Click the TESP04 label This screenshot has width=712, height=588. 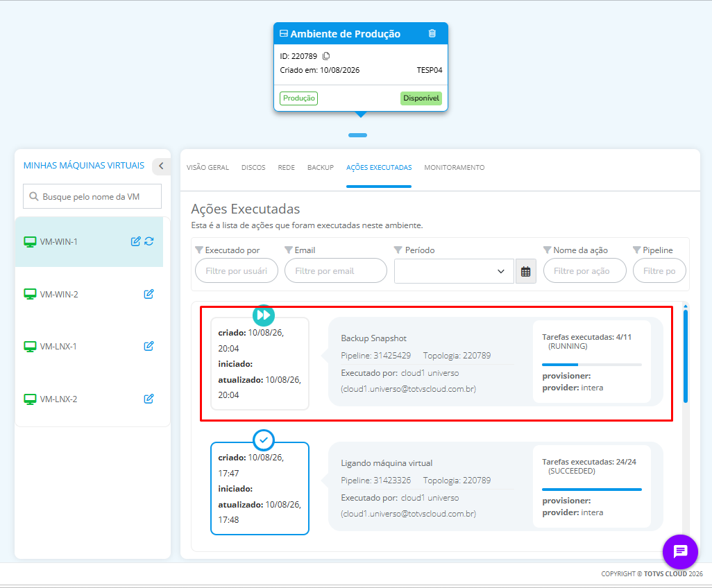pos(430,70)
